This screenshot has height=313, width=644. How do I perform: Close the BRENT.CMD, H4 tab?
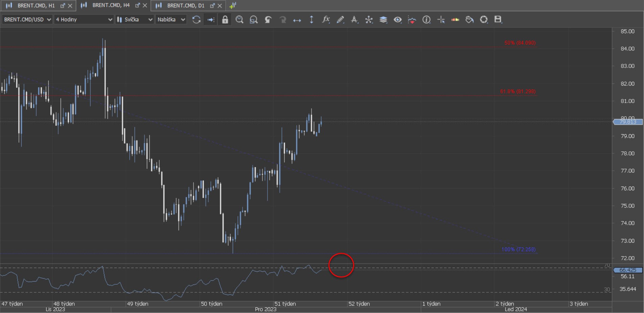point(145,6)
